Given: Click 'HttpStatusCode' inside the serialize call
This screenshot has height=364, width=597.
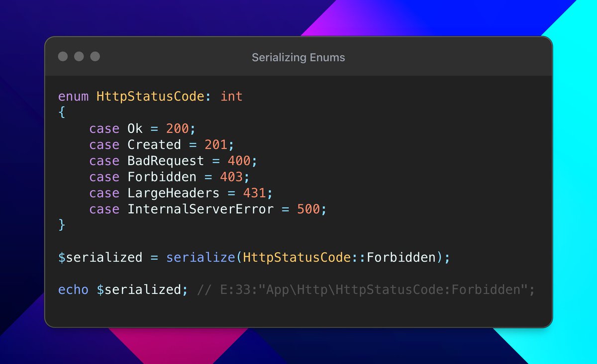Looking at the screenshot, I should pyautogui.click(x=297, y=258).
